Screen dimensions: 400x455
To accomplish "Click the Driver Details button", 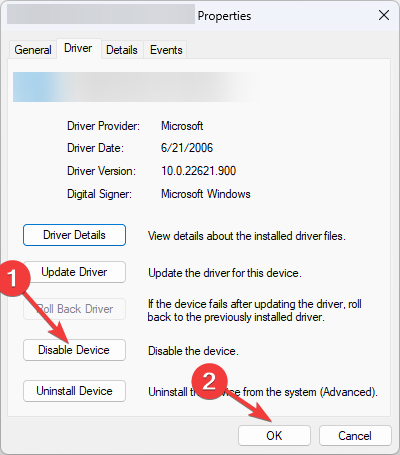I will (x=74, y=235).
